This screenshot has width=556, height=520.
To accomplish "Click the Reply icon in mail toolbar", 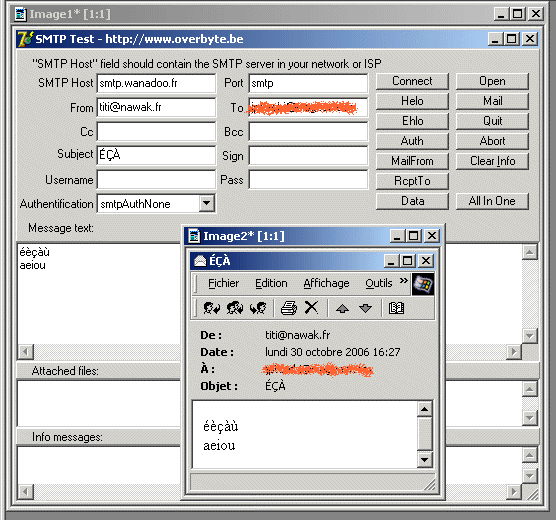I will tap(212, 308).
